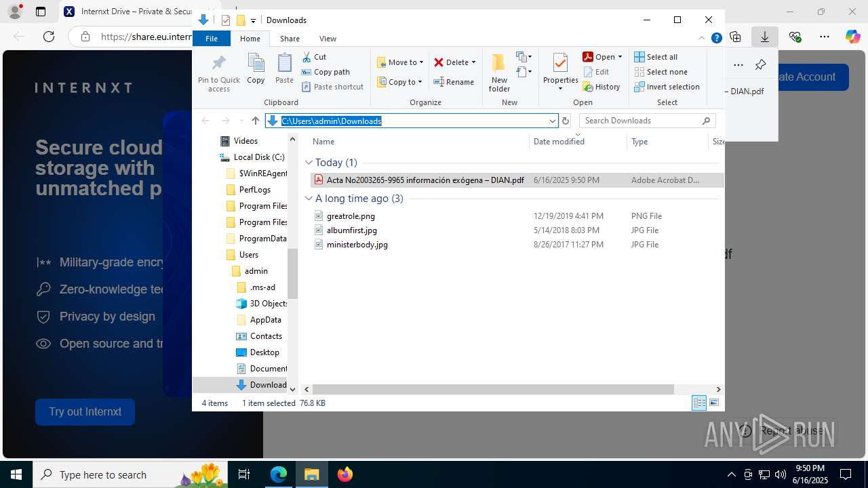The image size is (868, 488).
Task: Create a New folder
Action: pos(499,73)
